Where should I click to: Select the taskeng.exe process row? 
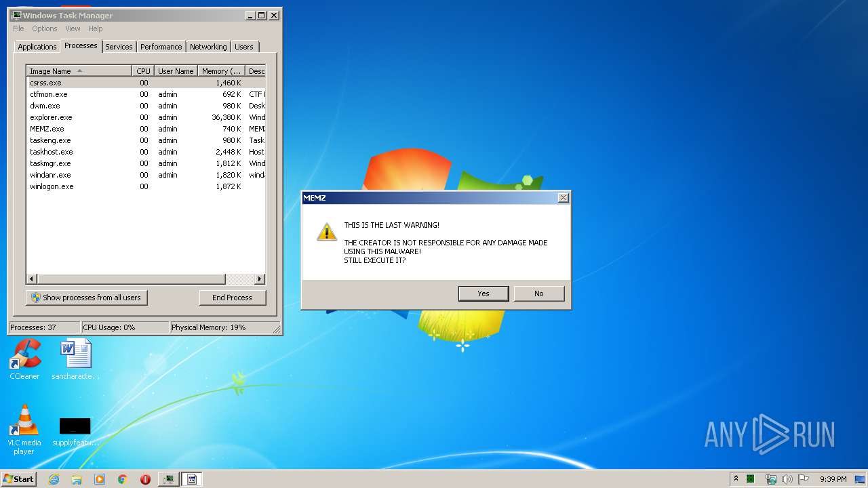click(x=146, y=140)
